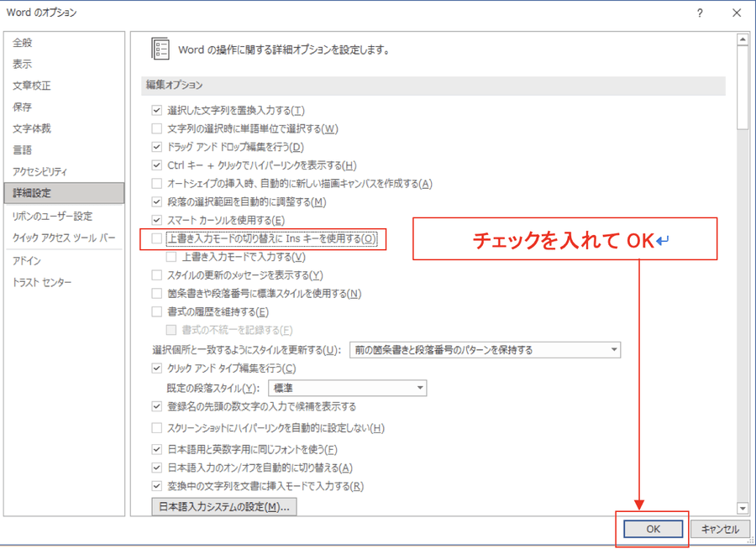Enable 箇条書きや段落番号に標準スタイルを使用する checkbox
756x549 pixels.
(157, 294)
